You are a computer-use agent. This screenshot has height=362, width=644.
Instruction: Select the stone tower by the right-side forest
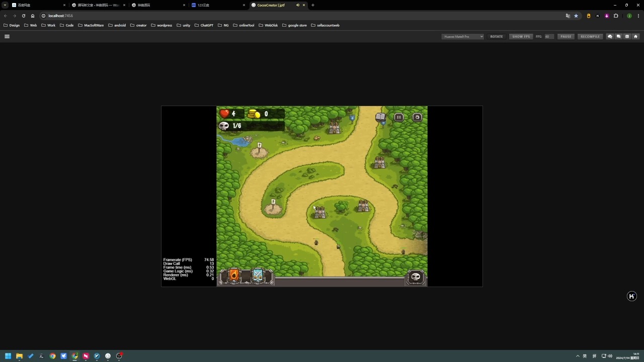[379, 162]
